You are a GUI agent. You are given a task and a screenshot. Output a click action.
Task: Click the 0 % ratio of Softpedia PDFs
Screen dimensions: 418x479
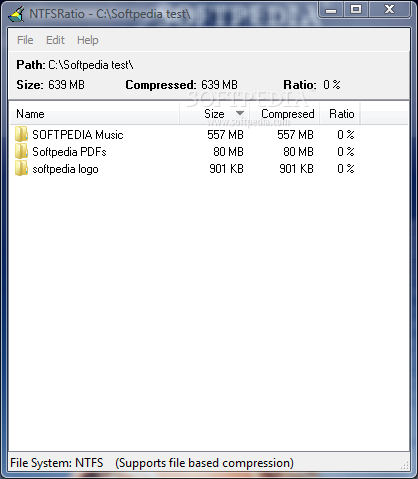tap(346, 152)
